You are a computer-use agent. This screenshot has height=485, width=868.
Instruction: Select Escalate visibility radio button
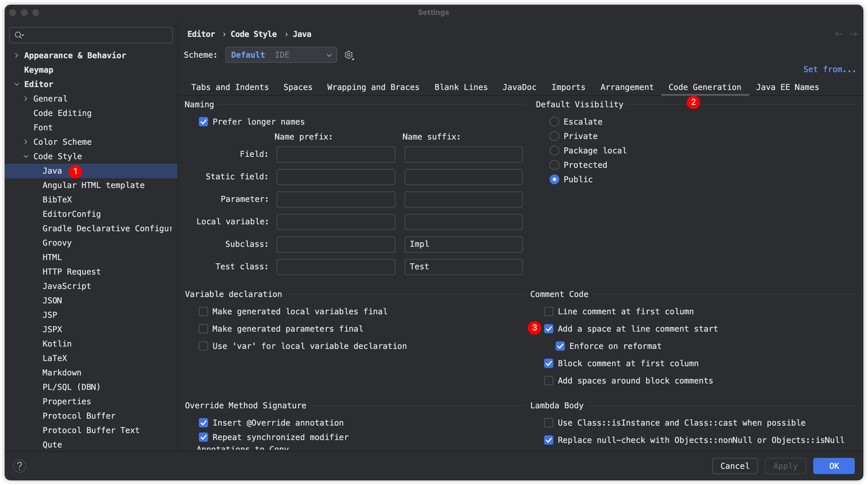554,122
